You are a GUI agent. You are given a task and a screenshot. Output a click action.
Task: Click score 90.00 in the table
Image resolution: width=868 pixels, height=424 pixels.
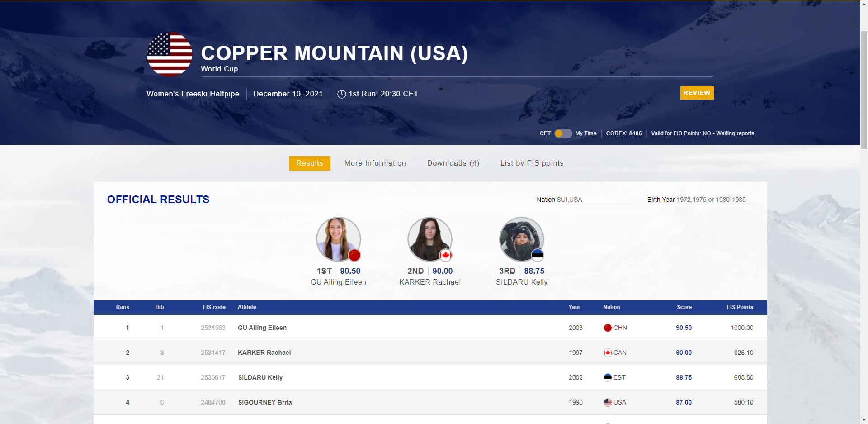pos(684,353)
